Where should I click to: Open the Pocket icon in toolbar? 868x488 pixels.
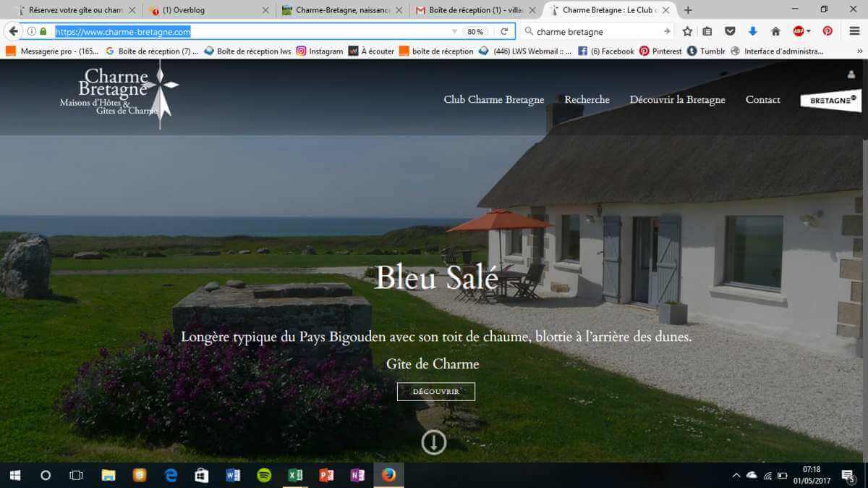pos(730,32)
